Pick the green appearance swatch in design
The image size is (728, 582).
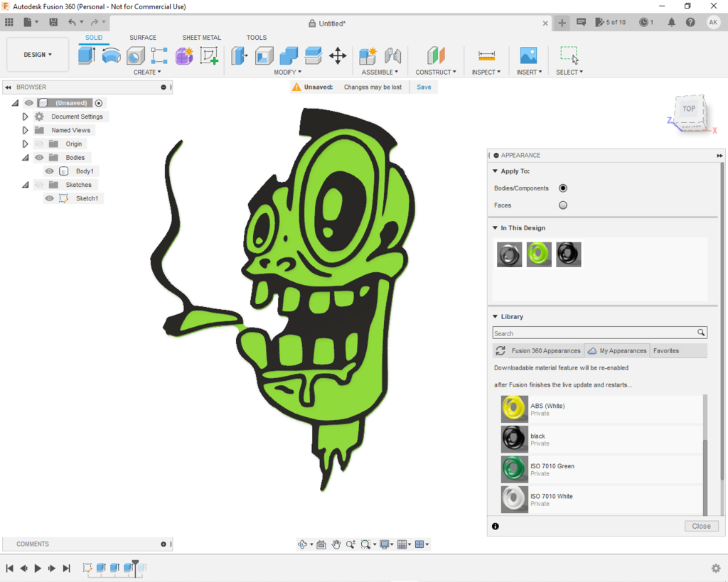(x=539, y=254)
